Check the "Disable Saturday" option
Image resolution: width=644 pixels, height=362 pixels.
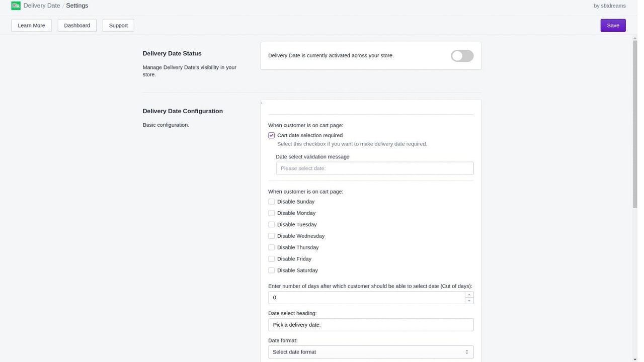[271, 270]
